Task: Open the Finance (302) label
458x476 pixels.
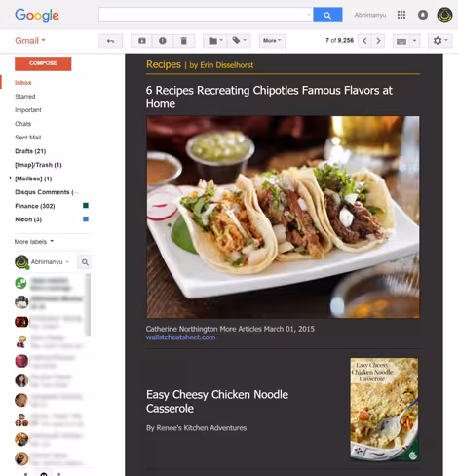Action: click(35, 206)
